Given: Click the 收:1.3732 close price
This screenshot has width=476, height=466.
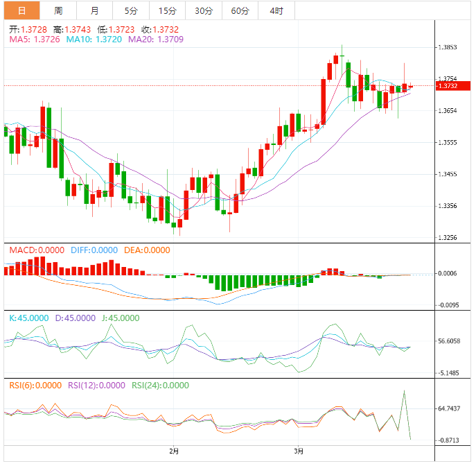Looking at the screenshot, I should tap(159, 29).
